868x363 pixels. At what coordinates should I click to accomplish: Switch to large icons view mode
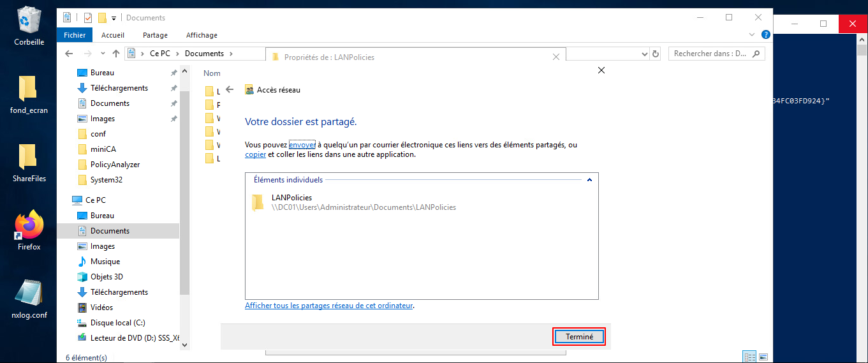coord(763,357)
